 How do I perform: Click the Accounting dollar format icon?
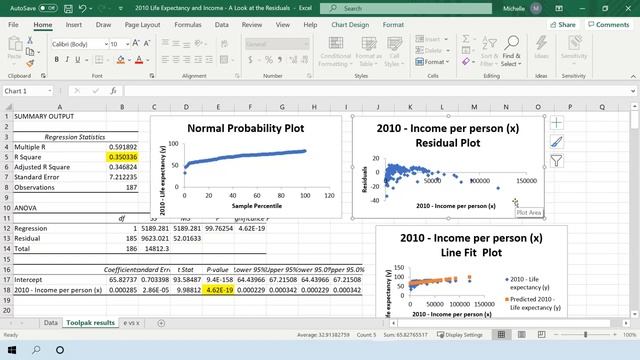pyautogui.click(x=250, y=60)
